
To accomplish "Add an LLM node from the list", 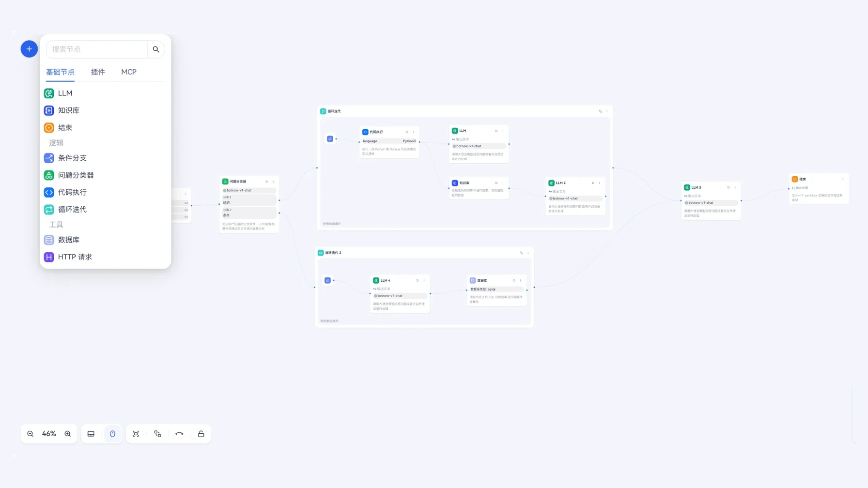I will coord(105,93).
